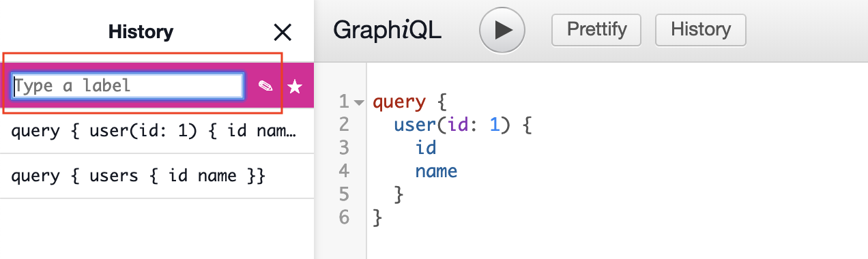Select history entry "query { user(id: 1)"
This screenshot has height=259, width=868.
(156, 131)
